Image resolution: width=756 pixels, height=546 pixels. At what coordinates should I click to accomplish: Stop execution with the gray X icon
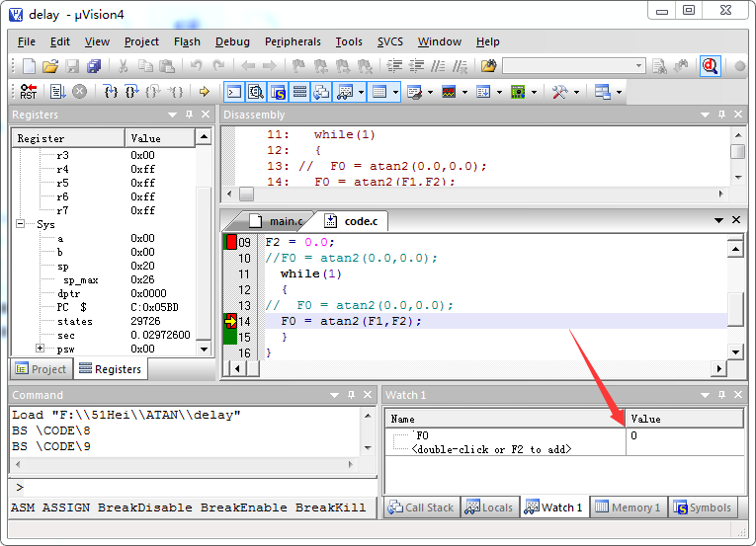(x=80, y=91)
